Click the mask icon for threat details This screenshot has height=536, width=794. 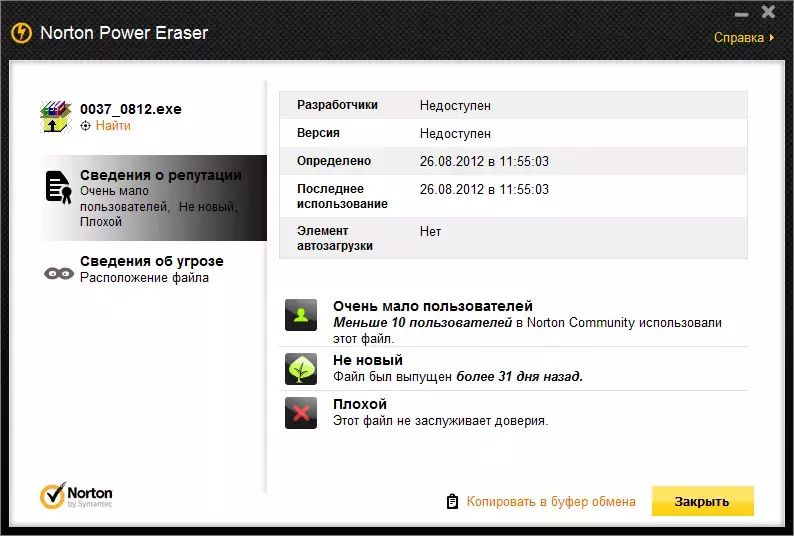point(59,274)
